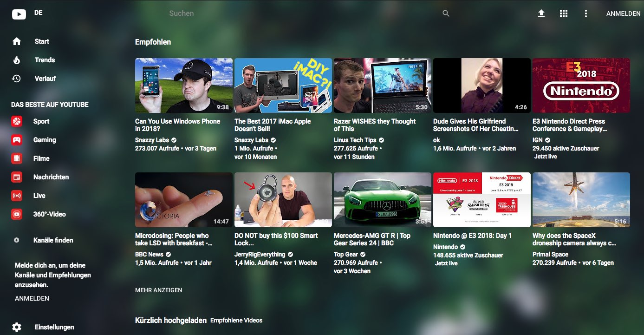Open JerryRigEverything channel name
The height and width of the screenshot is (335, 644).
point(260,254)
